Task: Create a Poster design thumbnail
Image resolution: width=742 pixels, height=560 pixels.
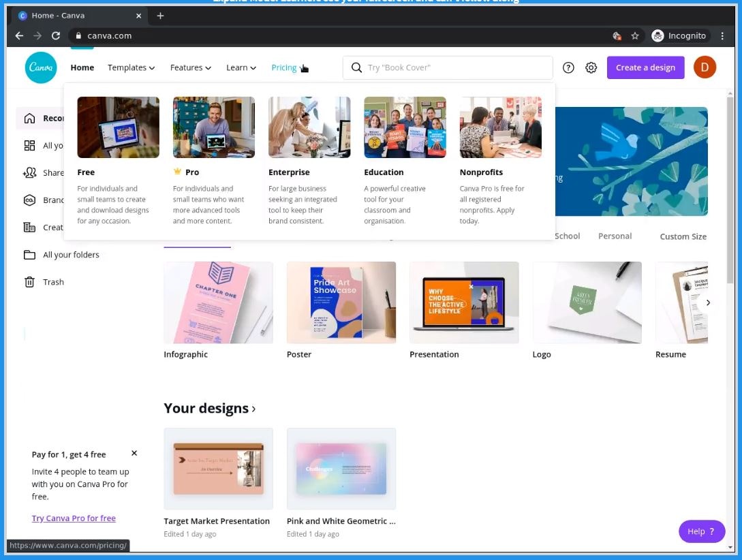Action: click(341, 302)
